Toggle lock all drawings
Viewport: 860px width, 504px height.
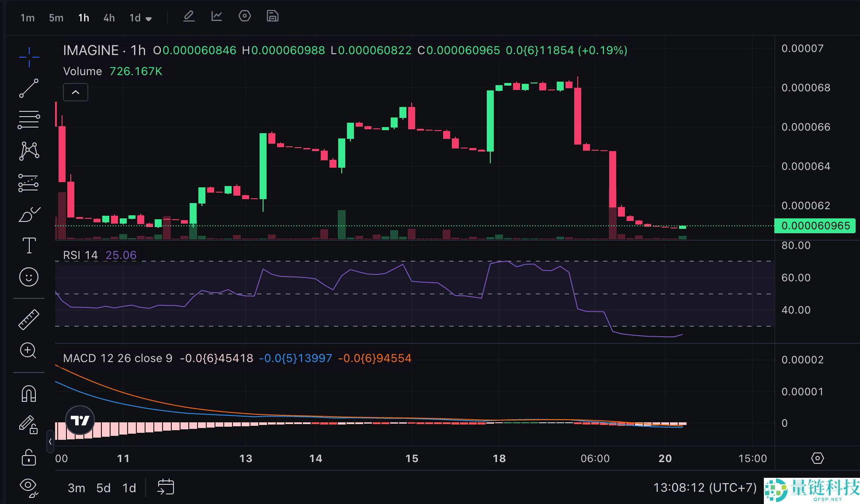(29, 458)
